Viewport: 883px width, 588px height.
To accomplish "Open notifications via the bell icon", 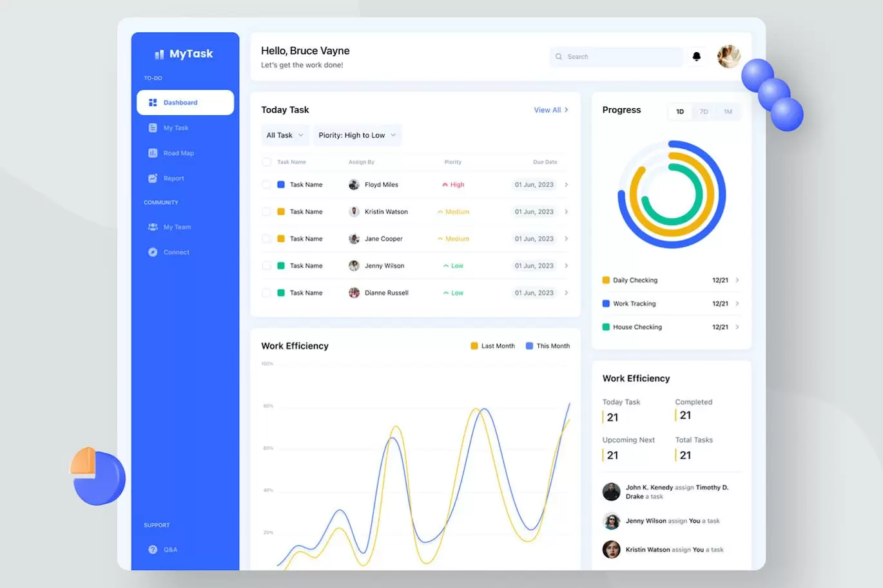I will click(x=697, y=57).
